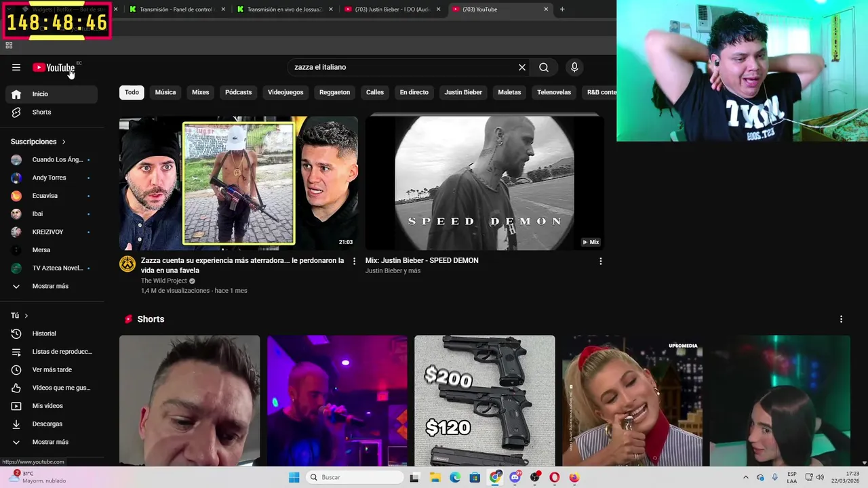Open the $200 pistols Short thumbnail
Screen dimensions: 868x488
(x=484, y=401)
